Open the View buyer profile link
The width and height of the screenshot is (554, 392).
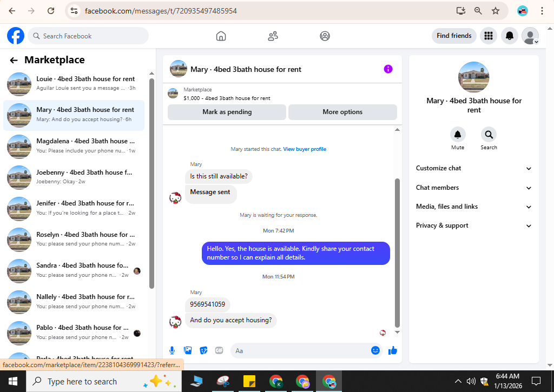pos(305,149)
